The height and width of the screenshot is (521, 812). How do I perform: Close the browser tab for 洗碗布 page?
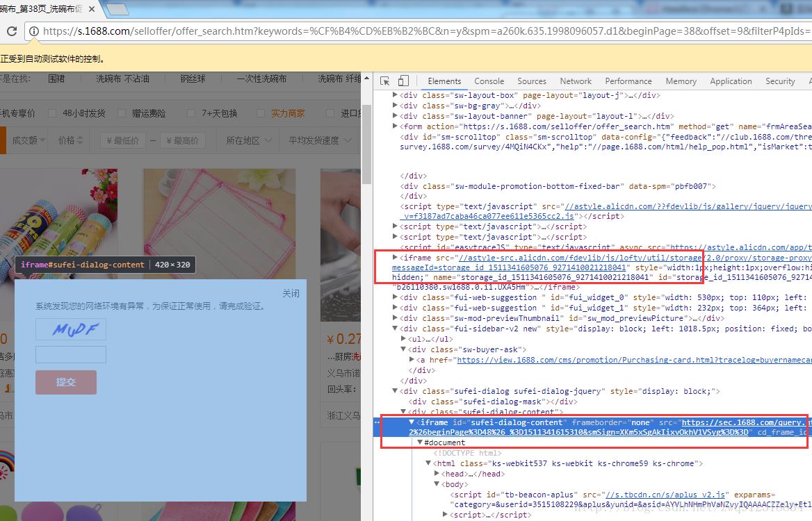click(92, 9)
